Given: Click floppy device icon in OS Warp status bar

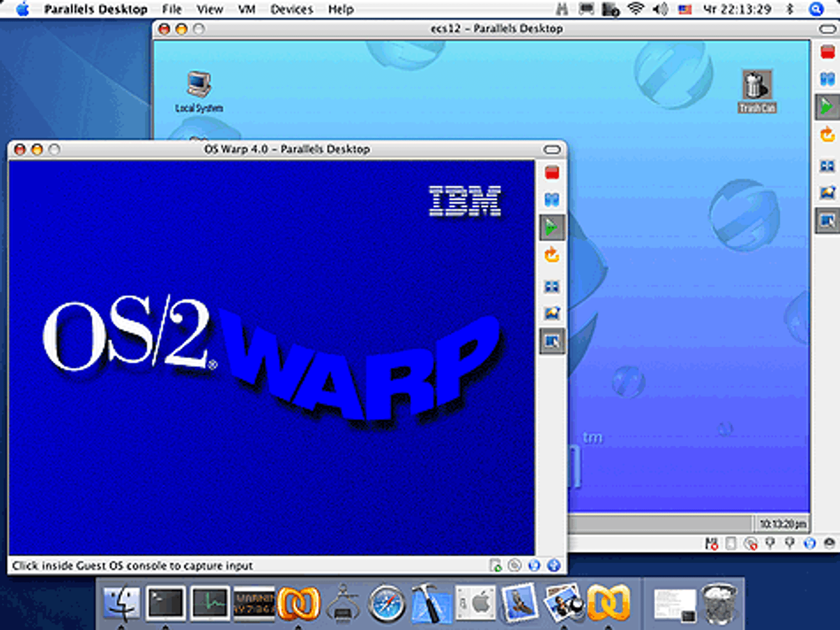Looking at the screenshot, I should tap(496, 566).
